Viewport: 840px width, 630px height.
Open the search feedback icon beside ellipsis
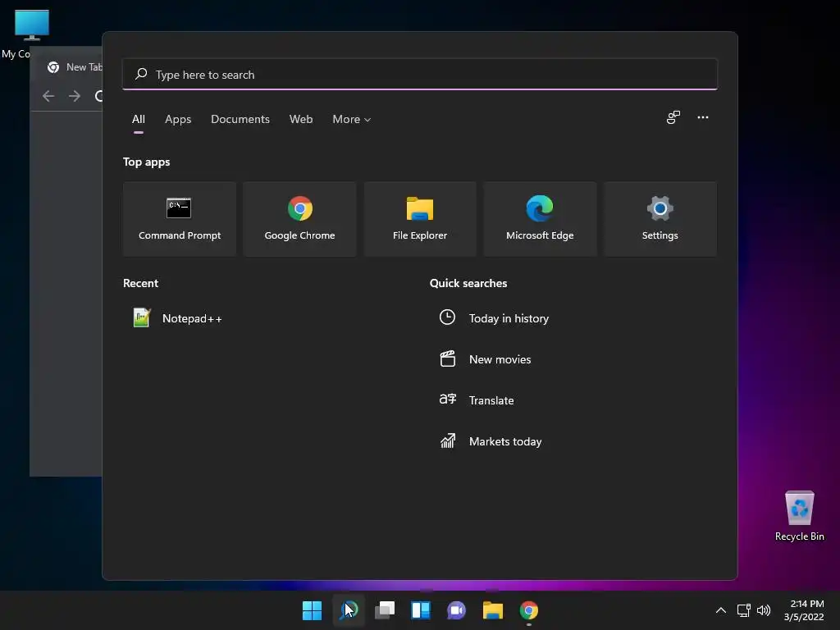pos(673,117)
